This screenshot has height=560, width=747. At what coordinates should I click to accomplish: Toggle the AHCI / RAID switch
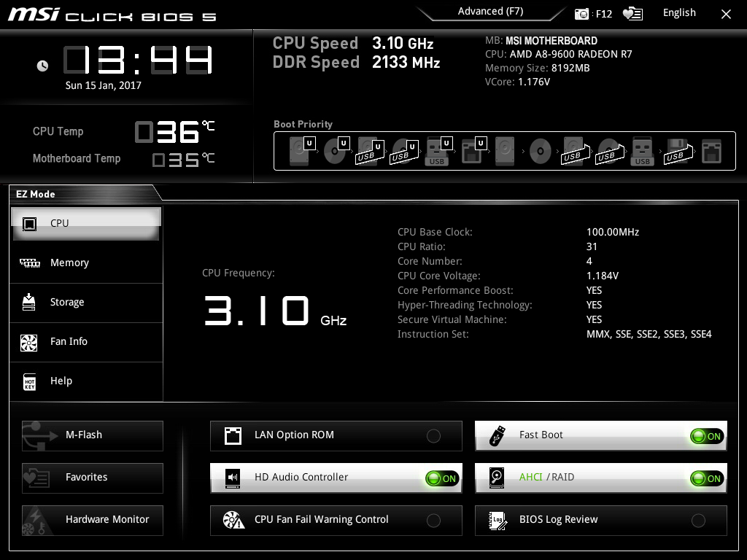(x=706, y=478)
